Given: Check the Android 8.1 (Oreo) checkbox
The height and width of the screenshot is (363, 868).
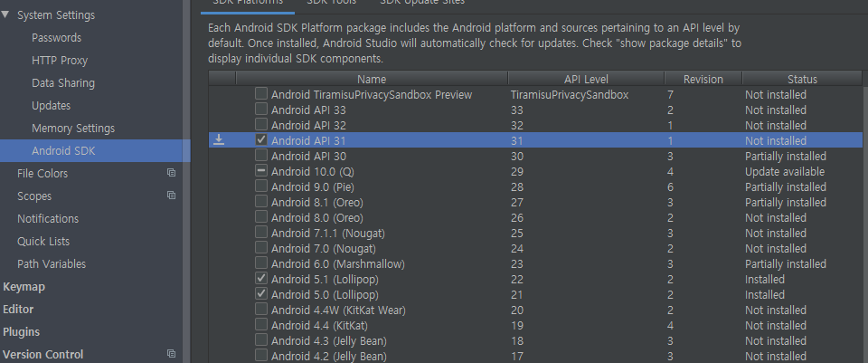Looking at the screenshot, I should (261, 202).
